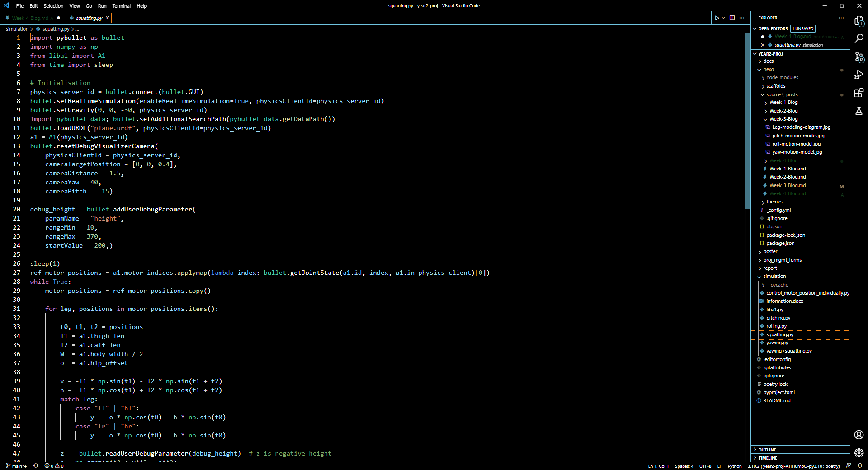The height and width of the screenshot is (470, 868).
Task: Click the squatting.py breadcrumb segment
Action: (x=55, y=29)
